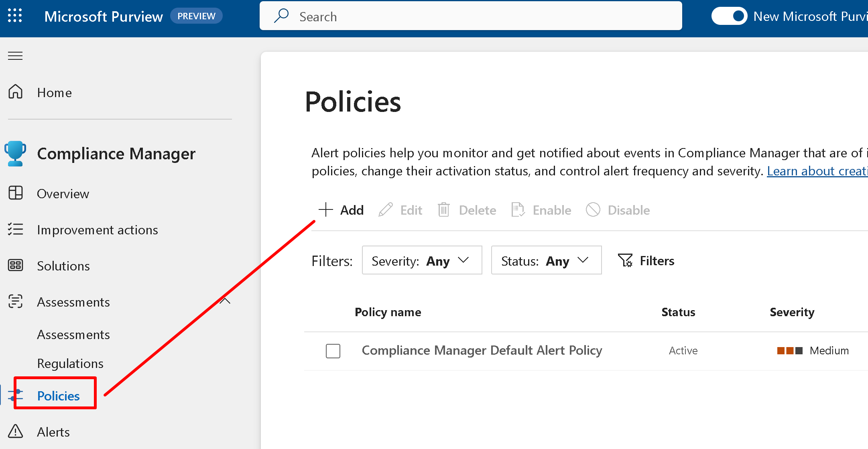This screenshot has height=449, width=868.
Task: Open the Learn about creating link
Action: 817,171
